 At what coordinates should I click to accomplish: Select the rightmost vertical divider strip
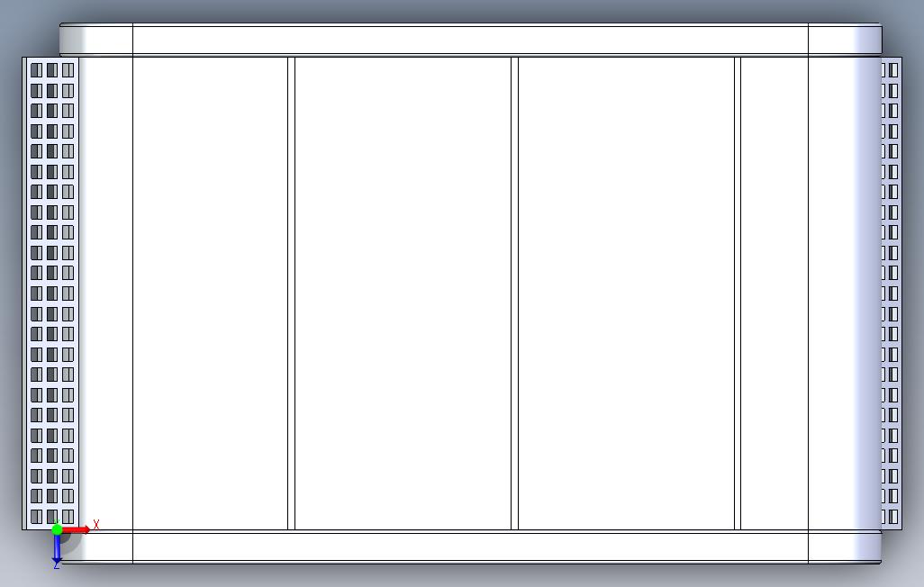tap(738, 293)
